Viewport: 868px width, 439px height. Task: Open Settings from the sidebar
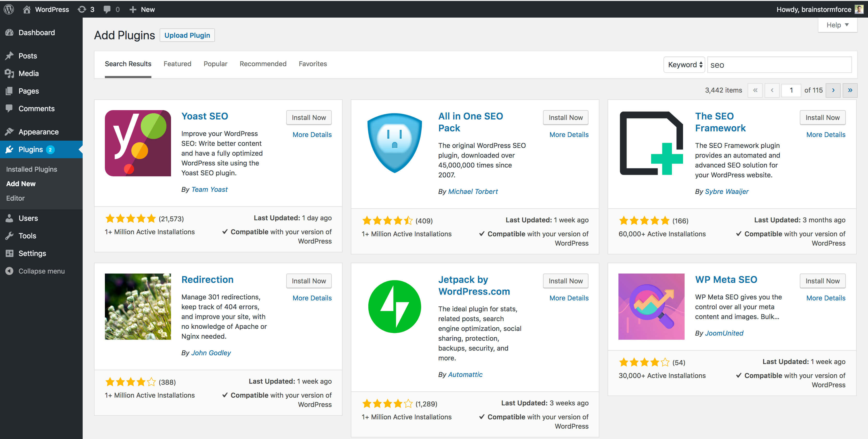(x=32, y=253)
